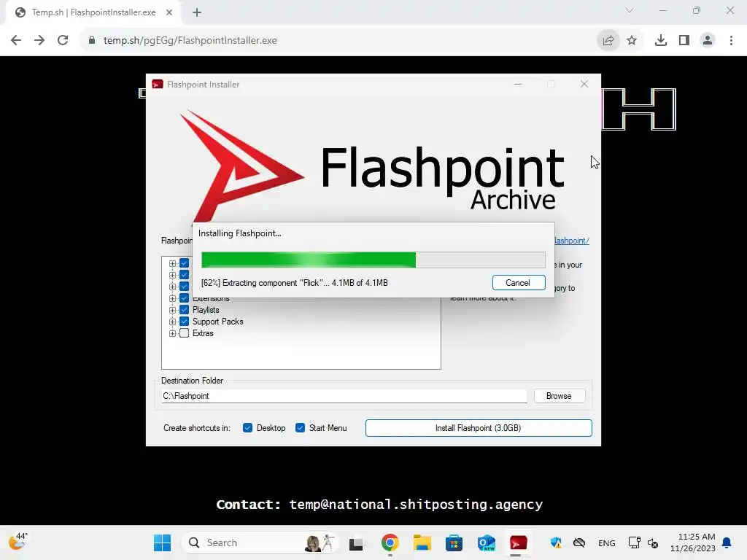Select the Temp.sh FlashpointInstaller.exe tab

pos(93,12)
